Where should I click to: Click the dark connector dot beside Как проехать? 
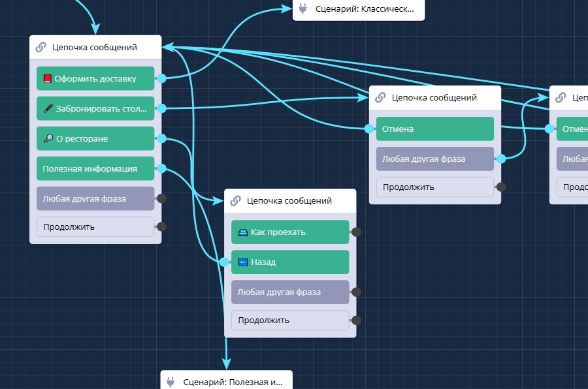coord(356,232)
